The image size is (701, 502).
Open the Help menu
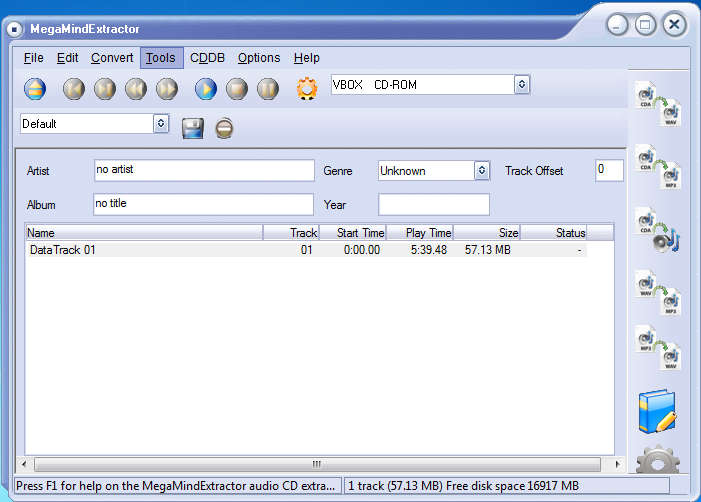(307, 58)
